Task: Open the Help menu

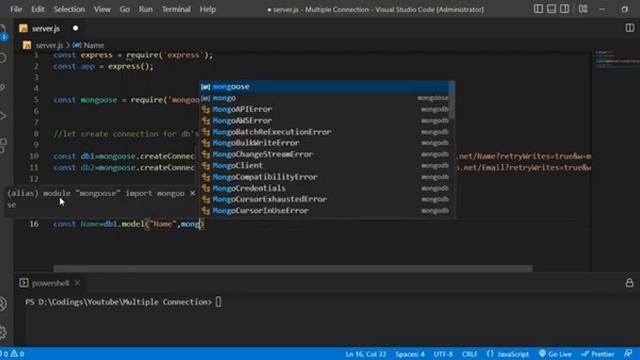Action: tap(207, 9)
